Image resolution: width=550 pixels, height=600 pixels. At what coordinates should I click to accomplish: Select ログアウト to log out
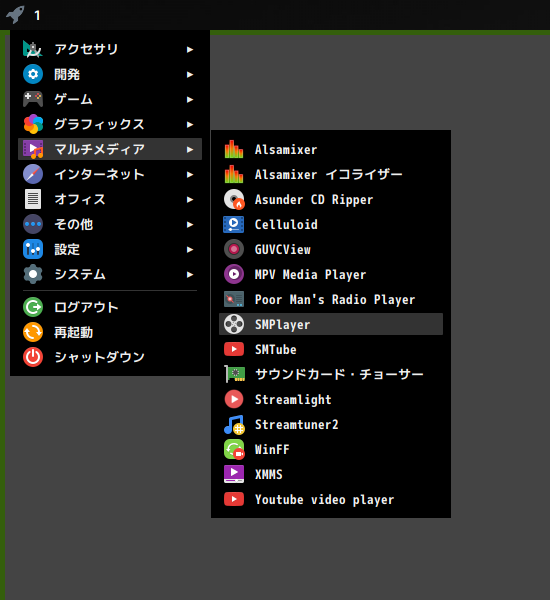tap(110, 307)
